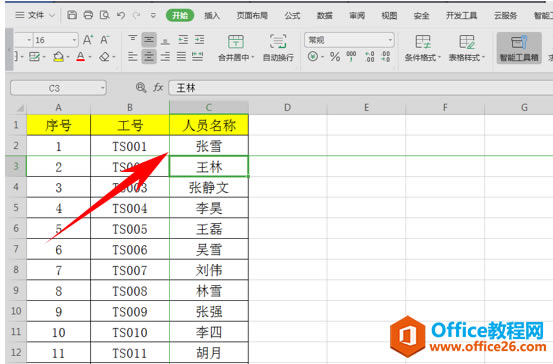Click increase indent icon
553x364 pixels.
pyautogui.click(x=200, y=40)
